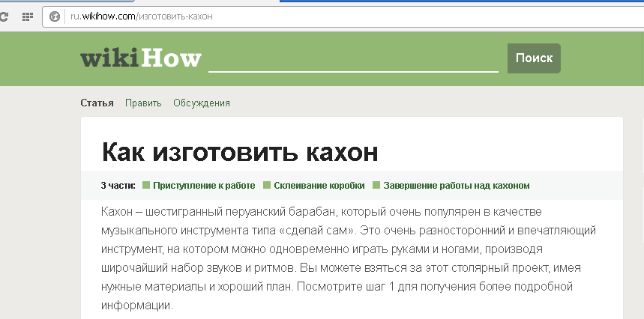The image size is (644, 319).
Task: Jump to Приступление к работе section
Action: 204,185
